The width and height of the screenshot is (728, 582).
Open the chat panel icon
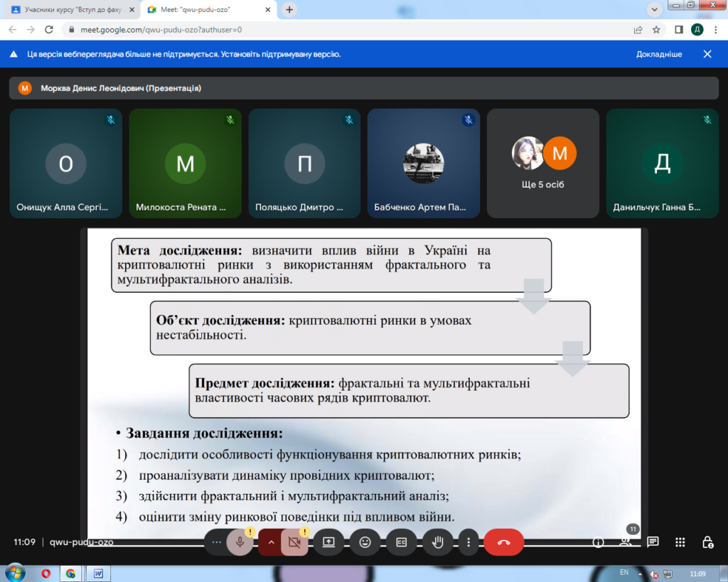(653, 541)
